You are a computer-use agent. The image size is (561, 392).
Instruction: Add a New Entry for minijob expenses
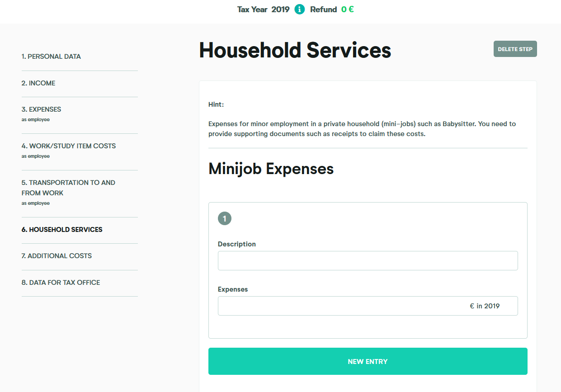click(368, 361)
